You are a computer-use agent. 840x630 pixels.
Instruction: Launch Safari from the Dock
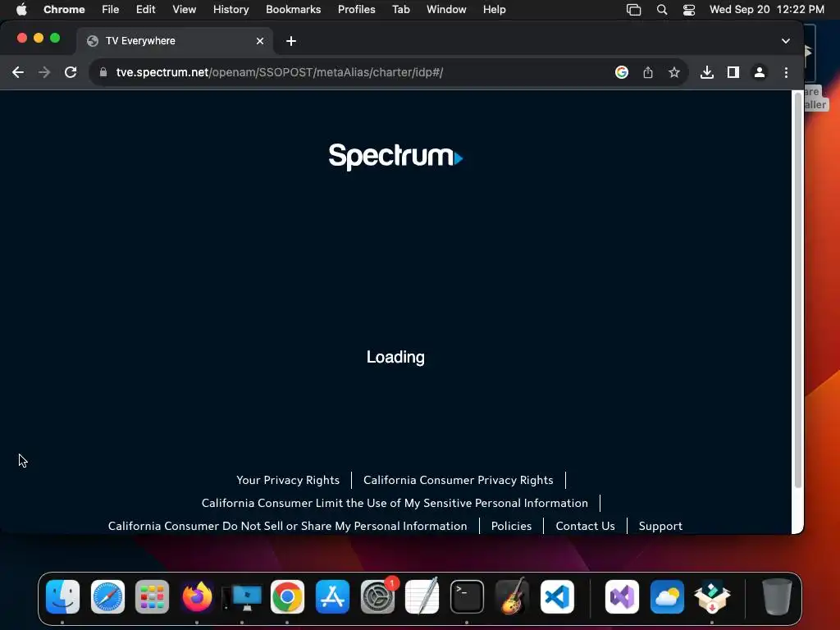coord(107,597)
